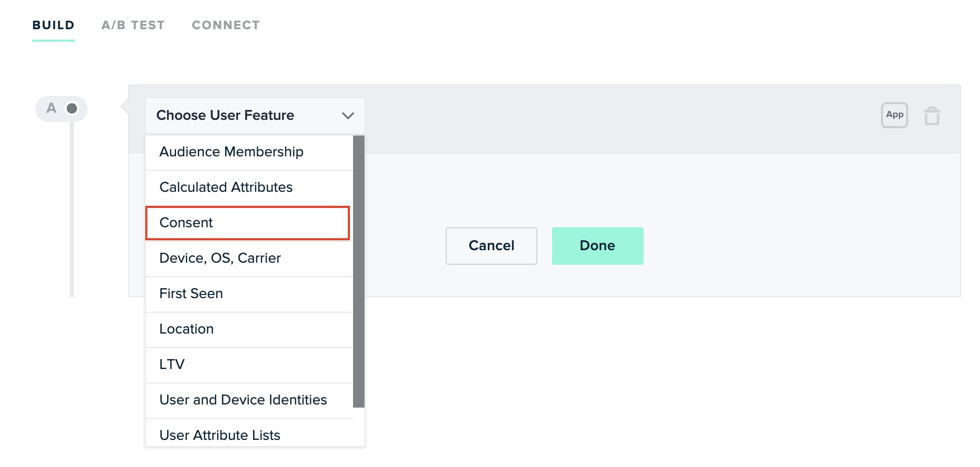Select Audience Membership from the list
Image resolution: width=980 pixels, height=467 pixels.
coord(232,152)
